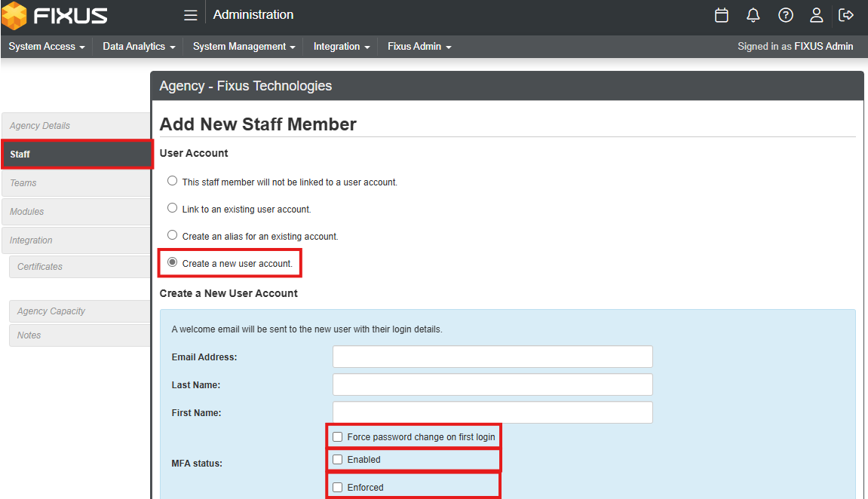Click the sign out icon
The width and height of the screenshot is (868, 499).
(846, 14)
